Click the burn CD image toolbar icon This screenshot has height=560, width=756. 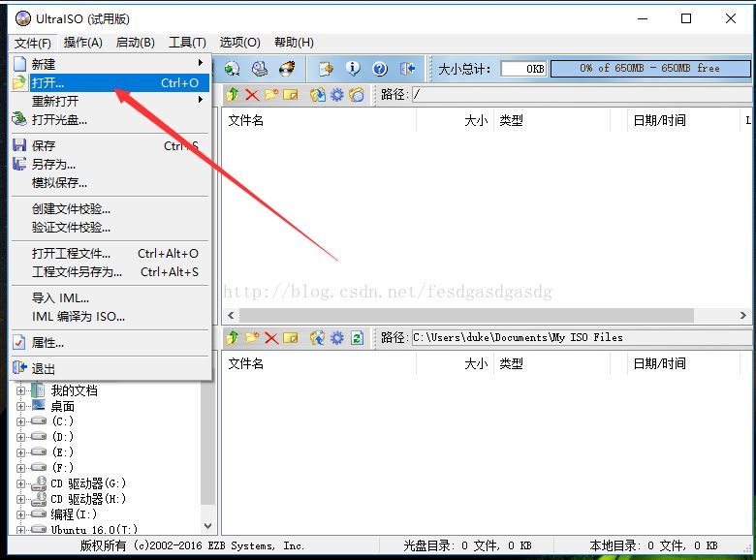pyautogui.click(x=287, y=69)
